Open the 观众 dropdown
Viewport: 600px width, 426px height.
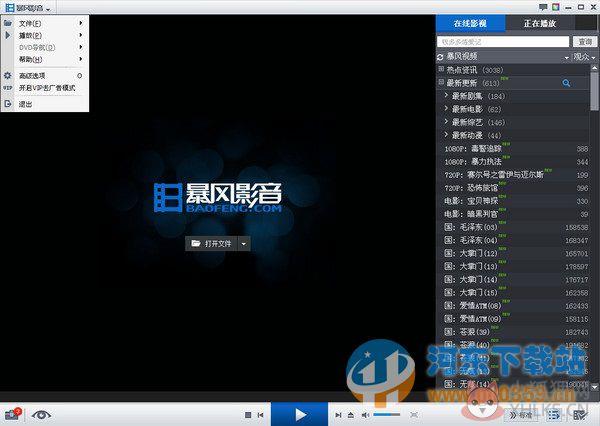pos(584,57)
